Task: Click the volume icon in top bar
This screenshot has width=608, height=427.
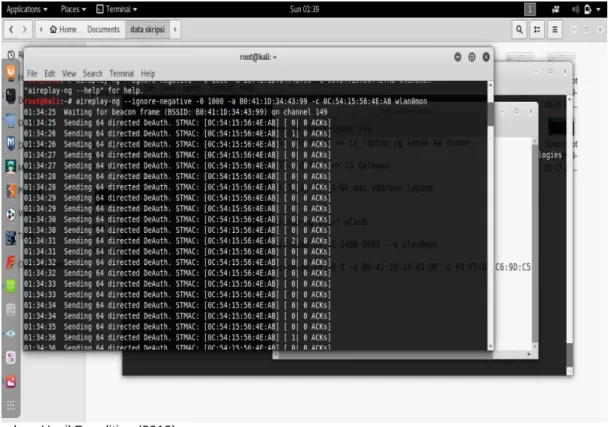Action: click(575, 9)
